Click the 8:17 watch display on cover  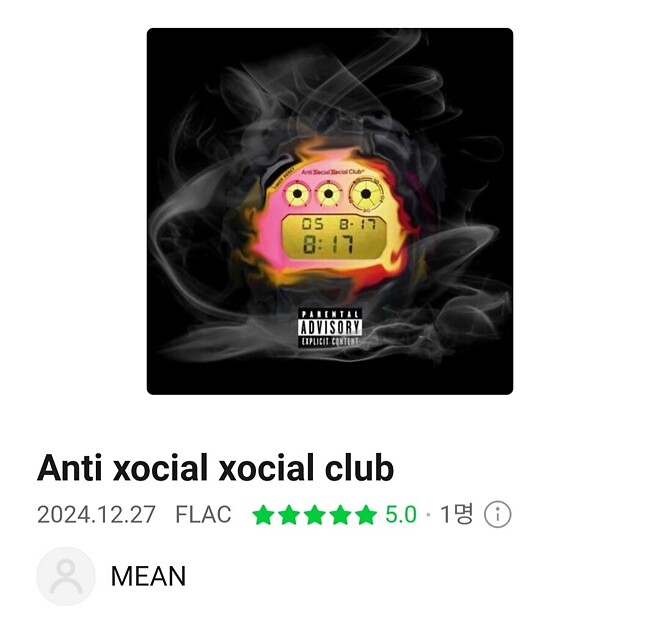[x=335, y=237]
